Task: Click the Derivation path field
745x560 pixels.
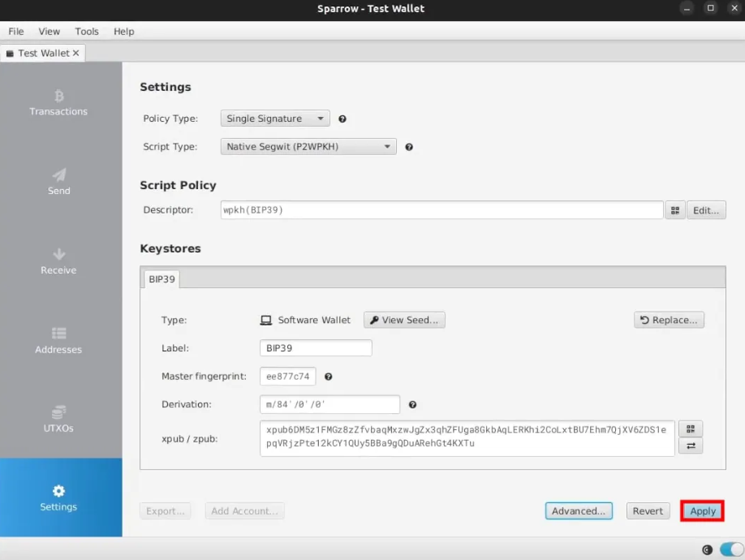Action: pos(329,405)
